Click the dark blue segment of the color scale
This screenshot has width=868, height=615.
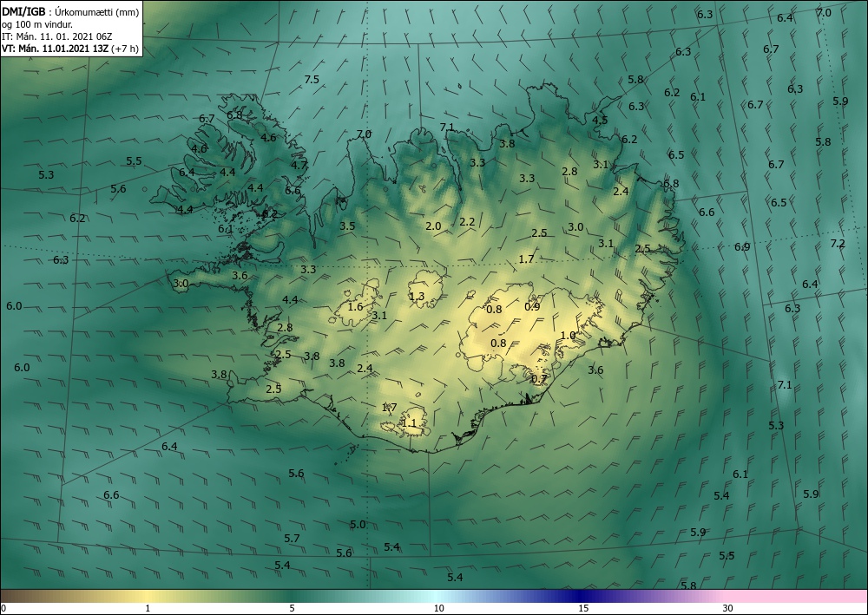(582, 596)
